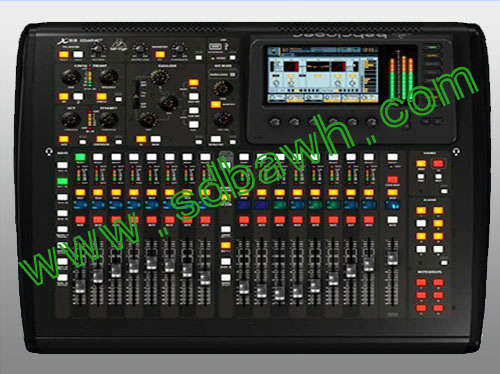Click the fader cap of the first input channel

tap(80, 287)
